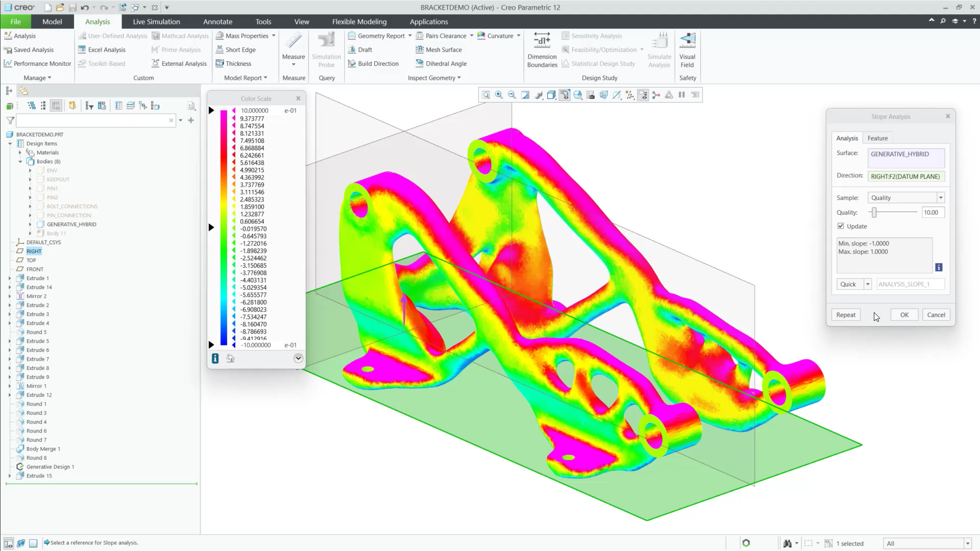Open the File menu
Screen dimensions: 980x551
[x=16, y=21]
